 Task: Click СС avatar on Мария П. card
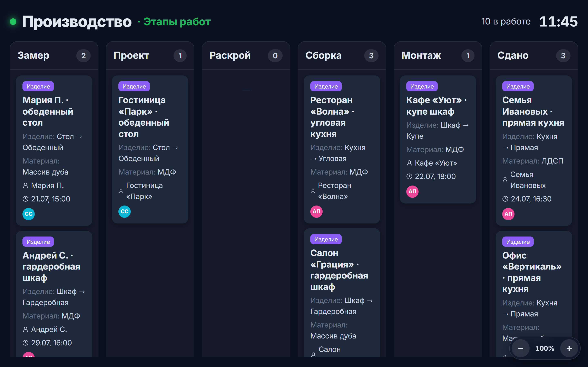pyautogui.click(x=29, y=214)
